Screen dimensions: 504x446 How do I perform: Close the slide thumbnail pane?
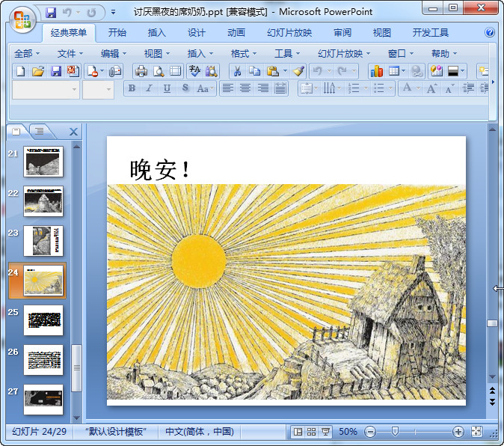(x=73, y=132)
